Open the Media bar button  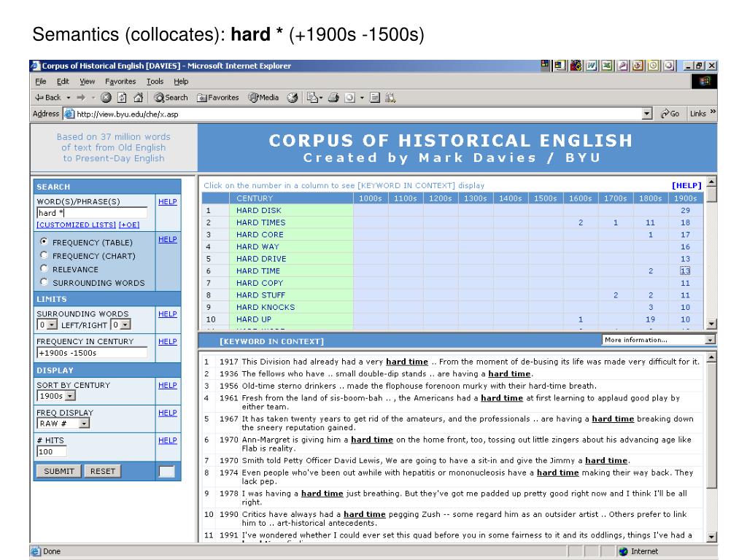(263, 98)
